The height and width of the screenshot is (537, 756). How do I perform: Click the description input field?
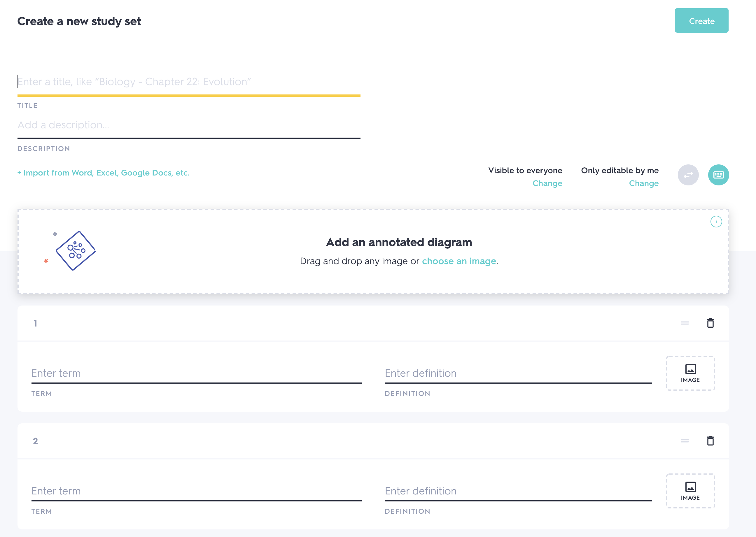pos(189,125)
